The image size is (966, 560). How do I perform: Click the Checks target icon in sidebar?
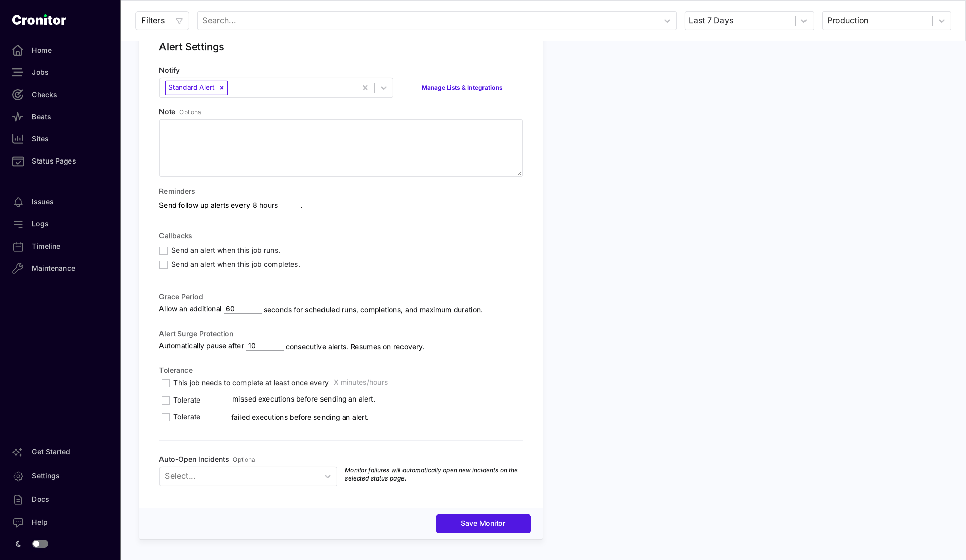coord(18,95)
